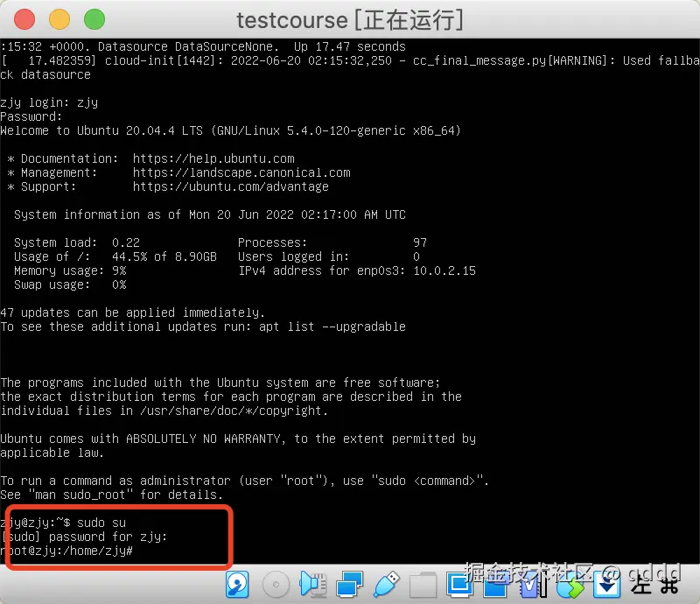Viewport: 700px width, 604px height.
Task: Click the 'Swap usage: 0%' entry
Action: 70,284
